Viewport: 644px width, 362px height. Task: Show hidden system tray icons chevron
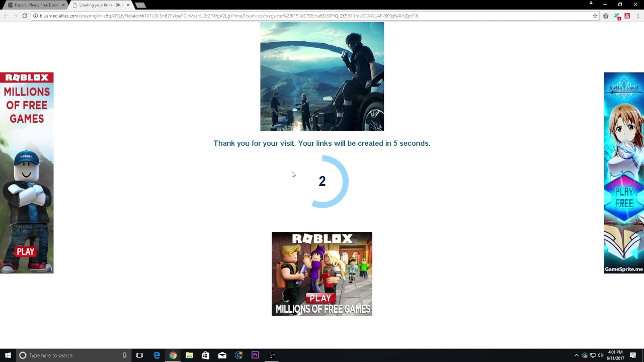coord(577,355)
